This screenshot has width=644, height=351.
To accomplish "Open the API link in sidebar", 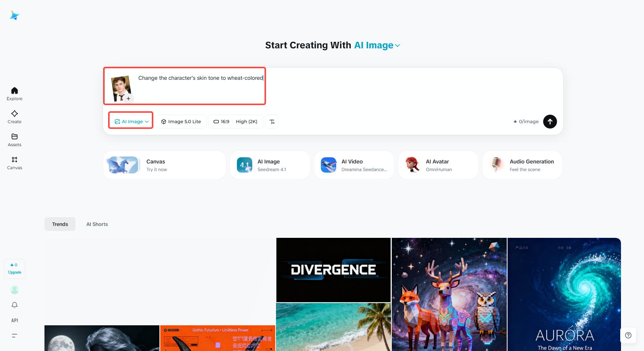I will tap(15, 320).
